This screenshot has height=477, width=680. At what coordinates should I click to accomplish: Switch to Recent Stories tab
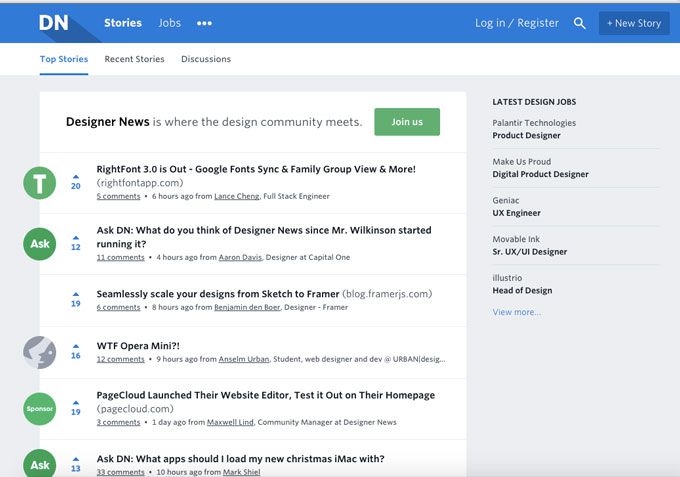(x=134, y=59)
